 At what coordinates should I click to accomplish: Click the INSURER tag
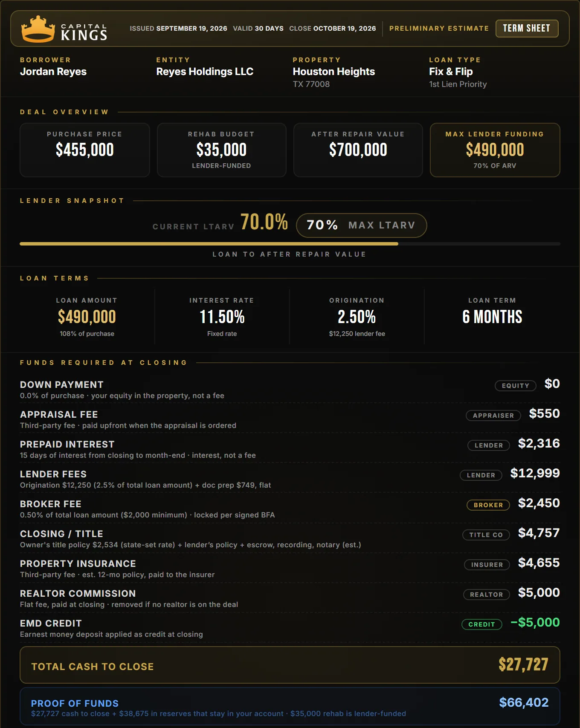(487, 565)
